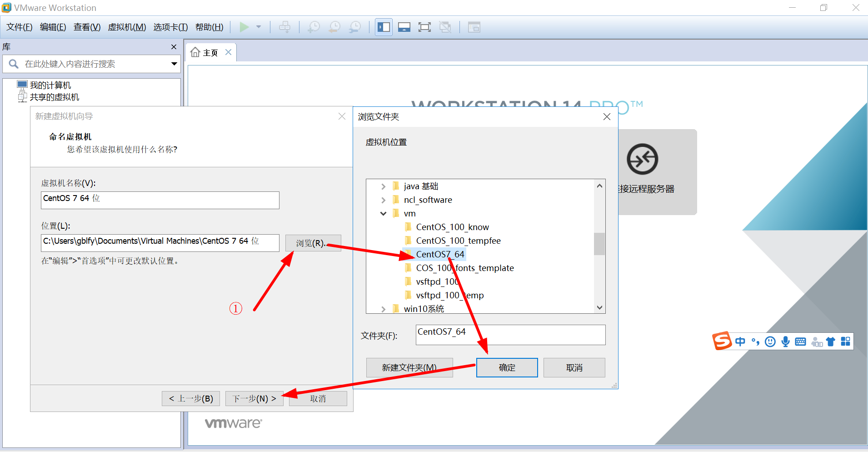Click the send Ctrl+Alt+Del toolbar icon

tap(285, 27)
